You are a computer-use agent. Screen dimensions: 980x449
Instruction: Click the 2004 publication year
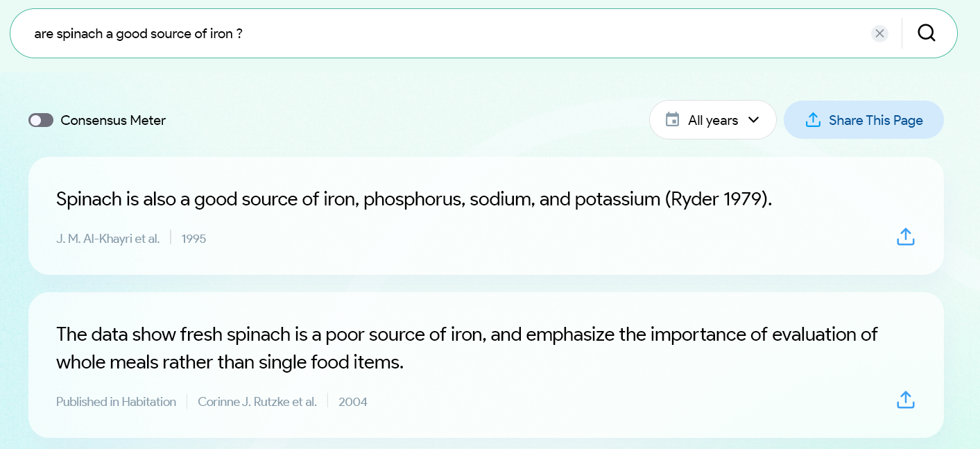[352, 402]
